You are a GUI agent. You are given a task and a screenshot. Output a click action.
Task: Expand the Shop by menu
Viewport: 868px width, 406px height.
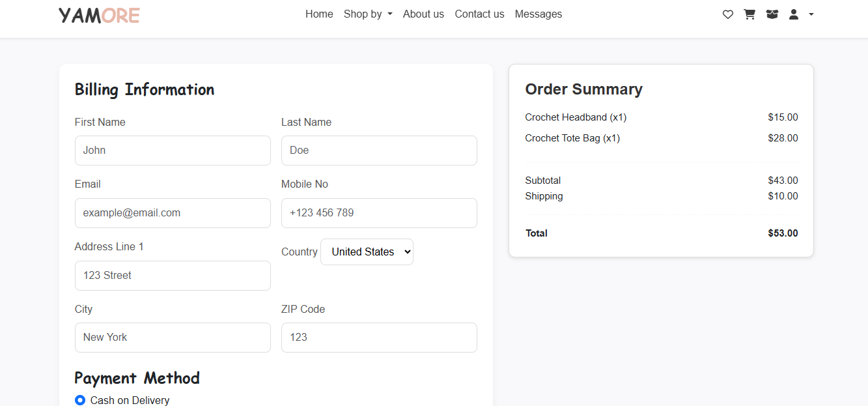368,14
